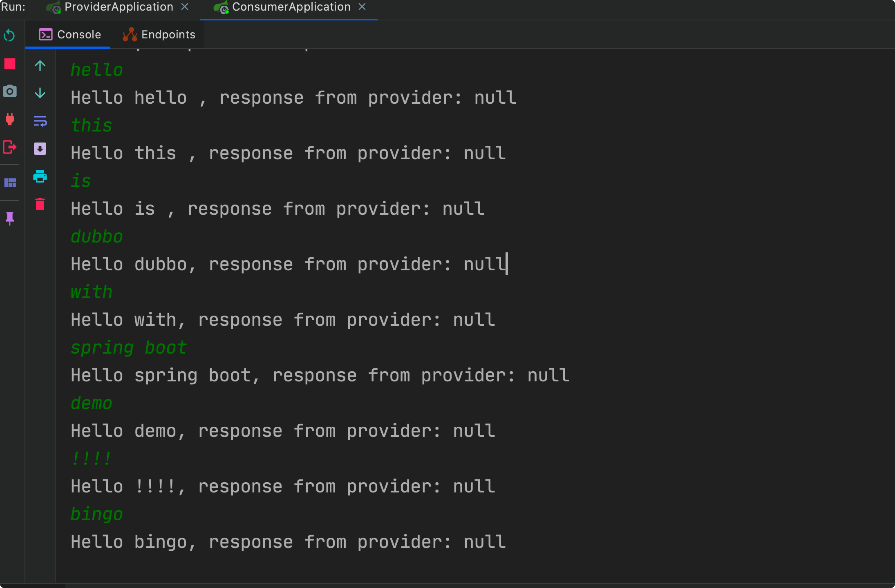Clear all console output with trash icon
The width and height of the screenshot is (895, 588).
pos(40,204)
